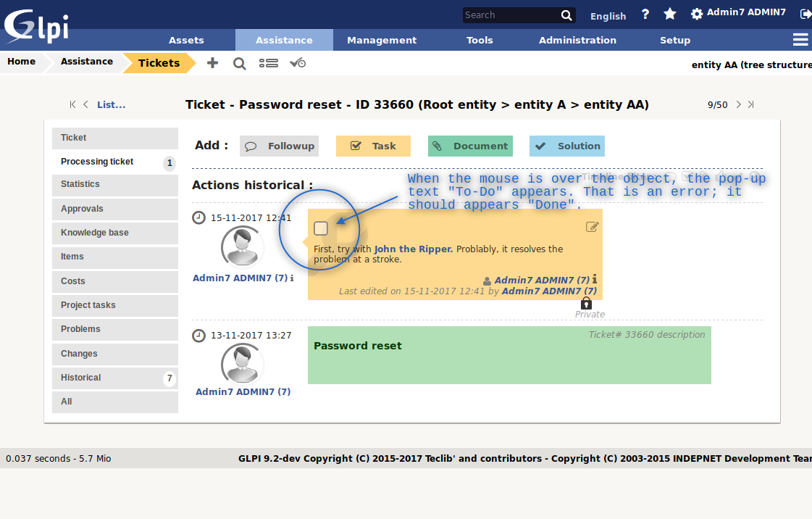Click the Tickets breadcrumb item
The height and width of the screenshot is (519, 812).
(159, 63)
